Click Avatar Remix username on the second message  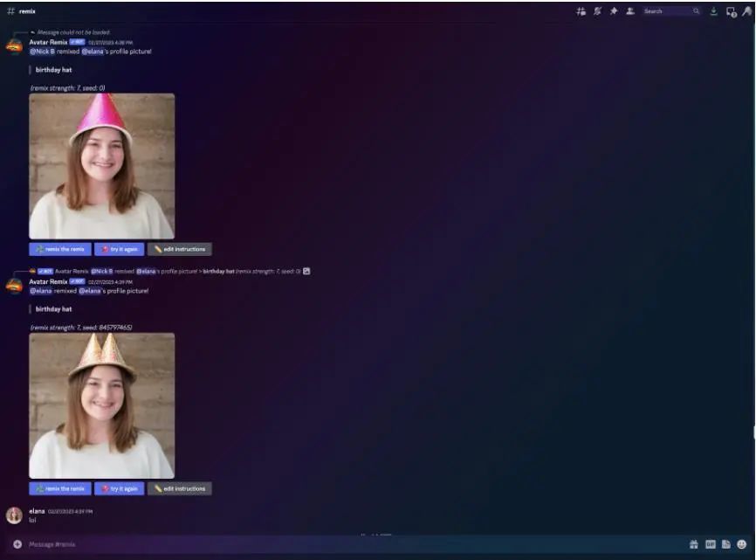pos(48,281)
